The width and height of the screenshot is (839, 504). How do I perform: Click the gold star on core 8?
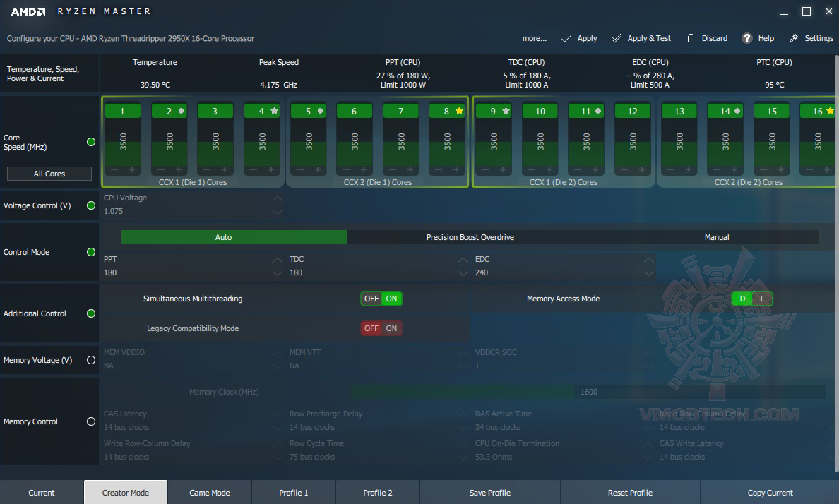pos(459,111)
